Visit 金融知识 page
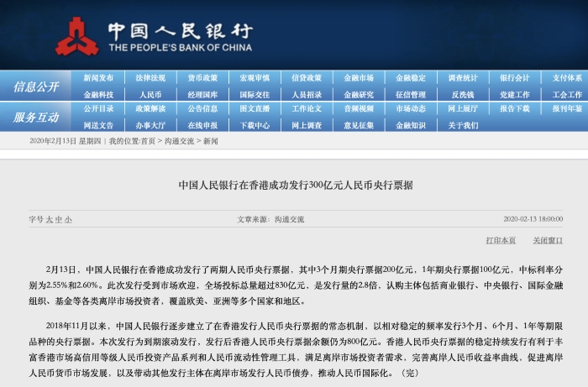588x387 pixels. (x=411, y=125)
